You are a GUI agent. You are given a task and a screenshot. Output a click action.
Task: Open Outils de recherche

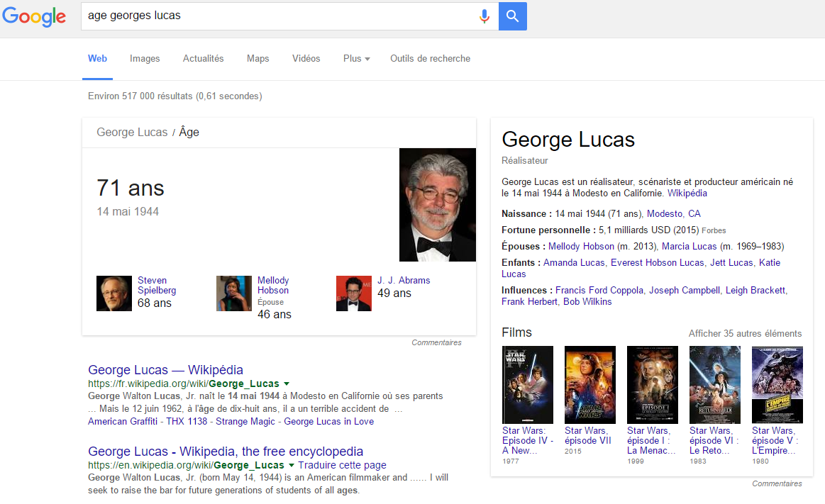430,58
